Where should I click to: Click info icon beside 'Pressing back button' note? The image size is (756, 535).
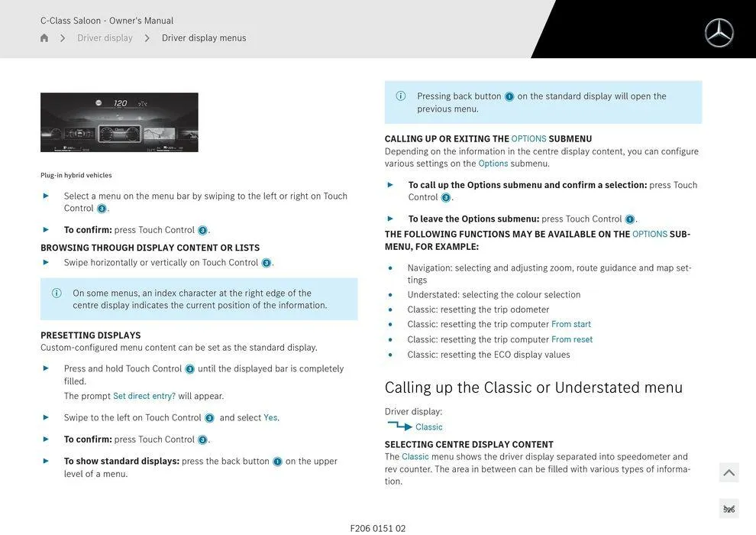(x=401, y=96)
